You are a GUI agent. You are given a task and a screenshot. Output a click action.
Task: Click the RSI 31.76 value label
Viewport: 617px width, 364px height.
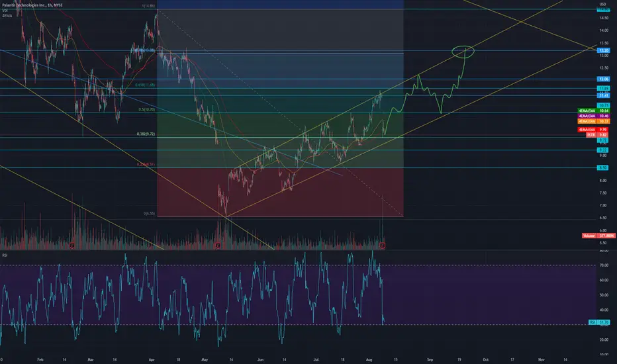pos(599,322)
